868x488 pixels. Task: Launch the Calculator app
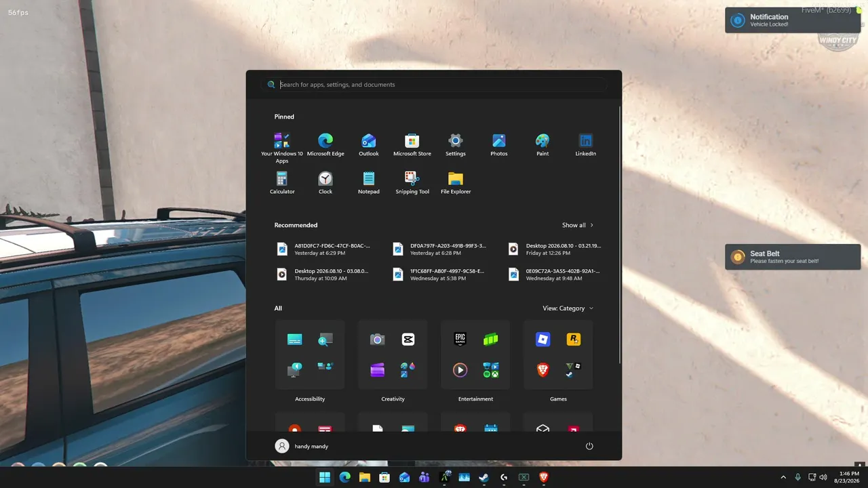point(282,183)
